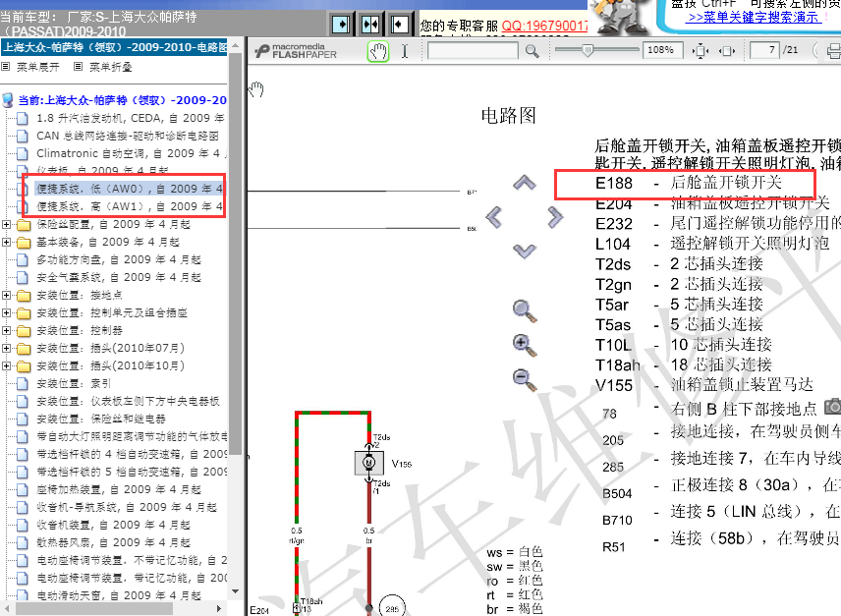Click the 上海大众-帕萨特 (领驭) panel header
Screen dimensions: 841x616
[x=114, y=48]
